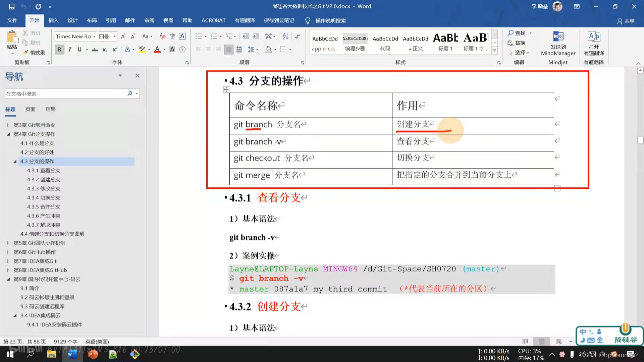644x362 pixels.
Task: Click the Clear Formatting eraser icon
Action: (x=162, y=36)
